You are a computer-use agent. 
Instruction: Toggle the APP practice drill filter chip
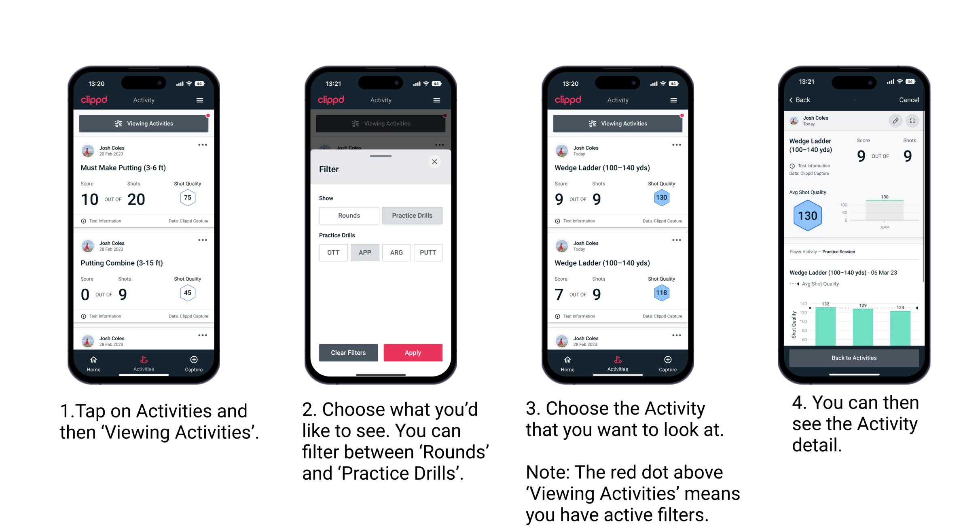click(364, 252)
